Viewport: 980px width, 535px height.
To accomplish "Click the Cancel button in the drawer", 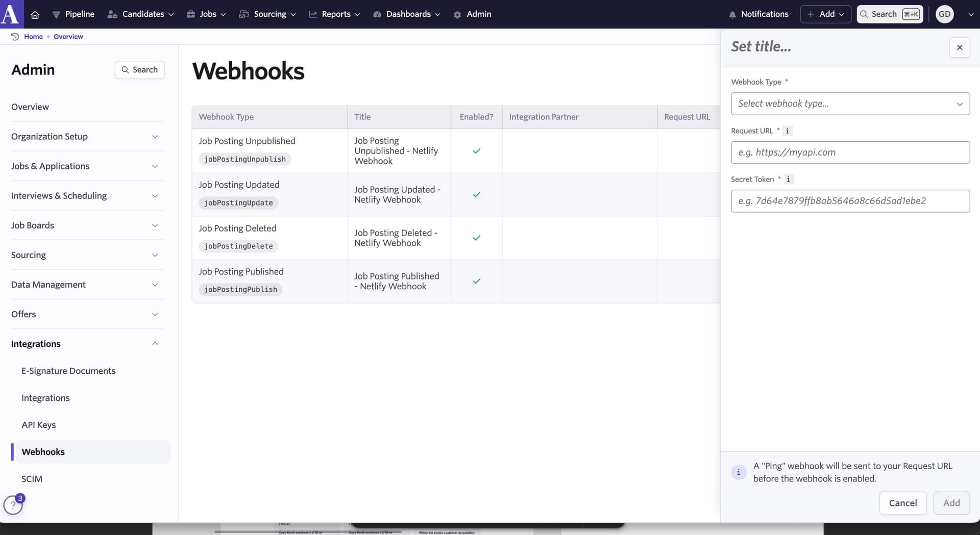I will tap(902, 503).
